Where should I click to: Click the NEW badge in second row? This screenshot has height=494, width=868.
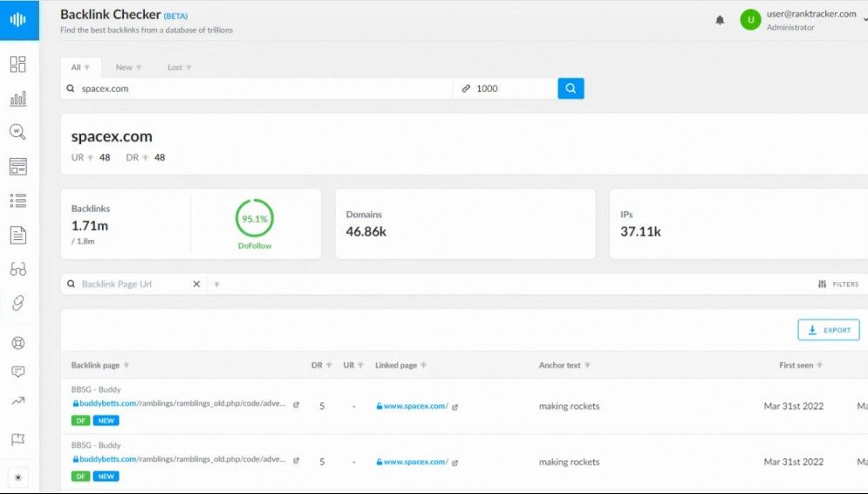tap(106, 477)
